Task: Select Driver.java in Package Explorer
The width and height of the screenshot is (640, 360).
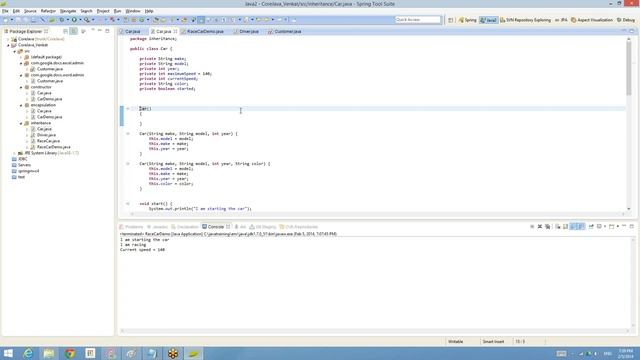Action: (46, 135)
